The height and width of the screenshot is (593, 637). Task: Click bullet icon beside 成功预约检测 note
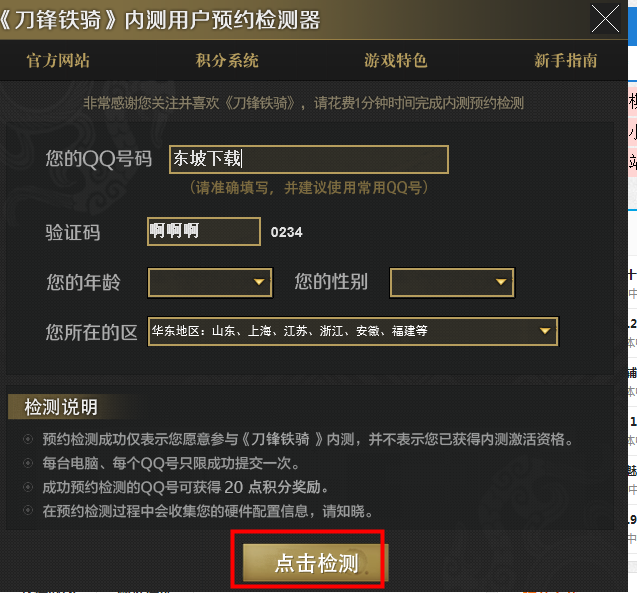point(28,487)
